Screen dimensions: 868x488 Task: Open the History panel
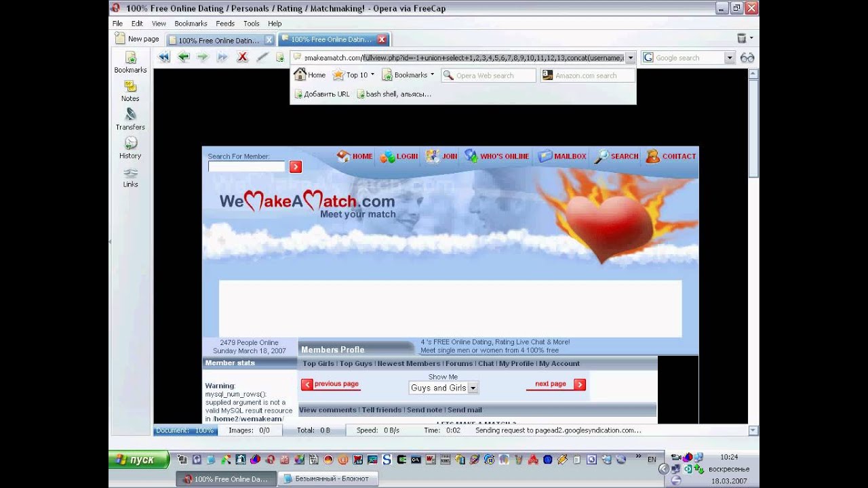130,148
